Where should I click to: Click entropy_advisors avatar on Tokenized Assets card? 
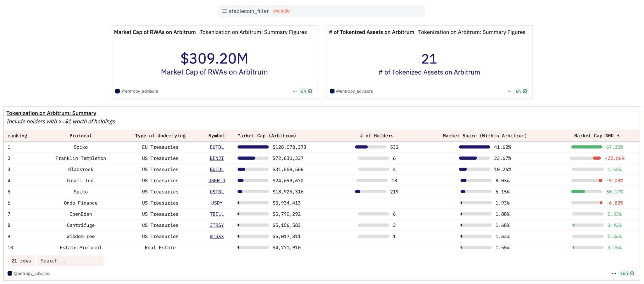pyautogui.click(x=332, y=91)
